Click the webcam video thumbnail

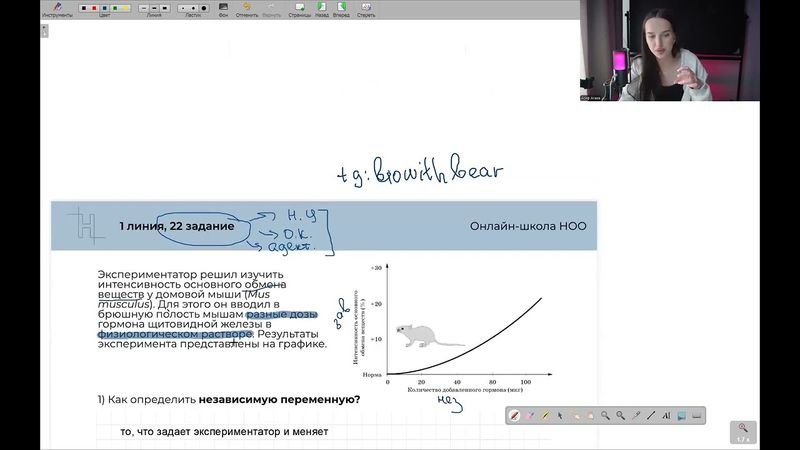coord(669,50)
